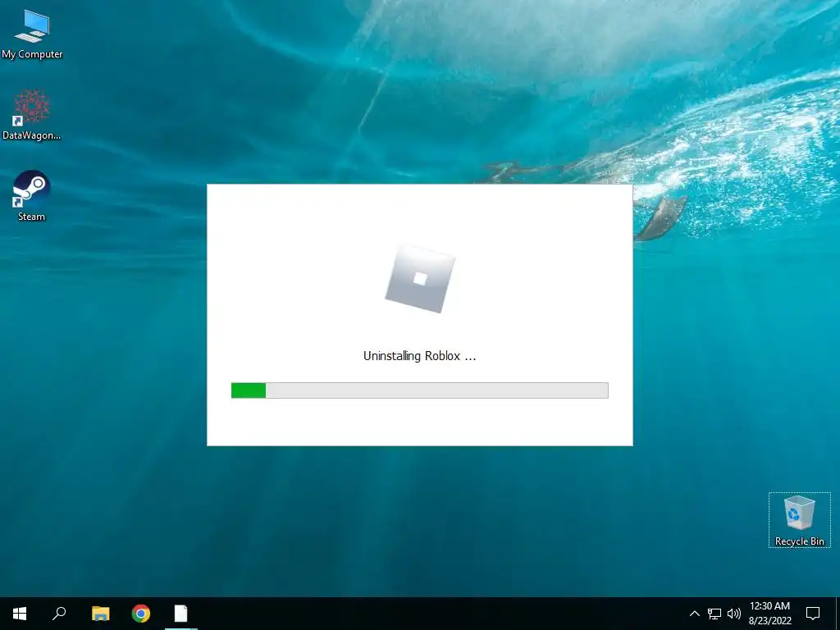Image resolution: width=840 pixels, height=630 pixels.
Task: Open the Action Center notifications icon
Action: point(813,614)
